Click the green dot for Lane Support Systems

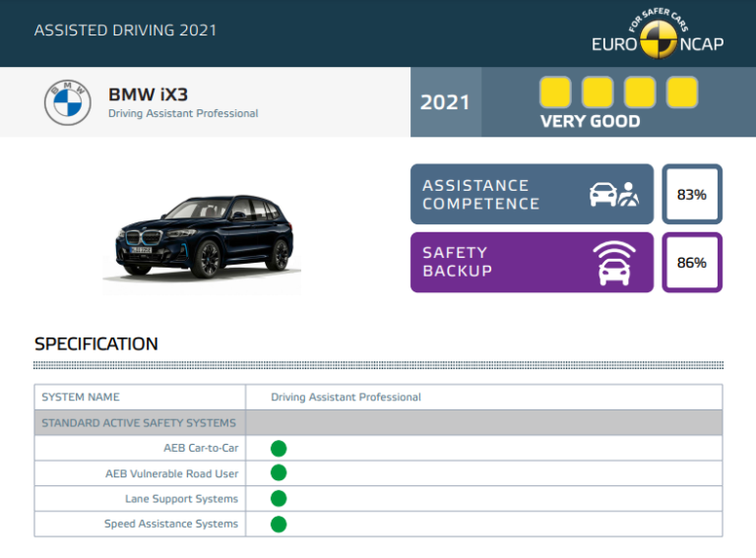(x=279, y=499)
